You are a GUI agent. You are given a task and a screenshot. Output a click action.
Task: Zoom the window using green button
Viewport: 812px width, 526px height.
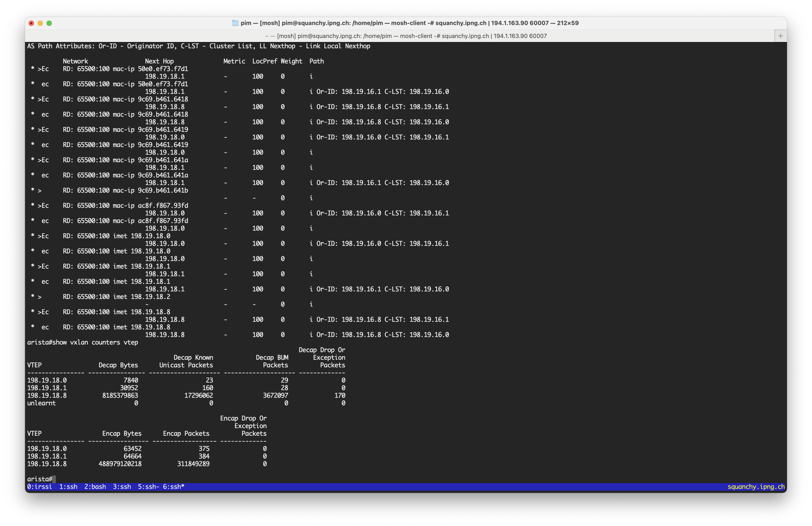point(49,23)
